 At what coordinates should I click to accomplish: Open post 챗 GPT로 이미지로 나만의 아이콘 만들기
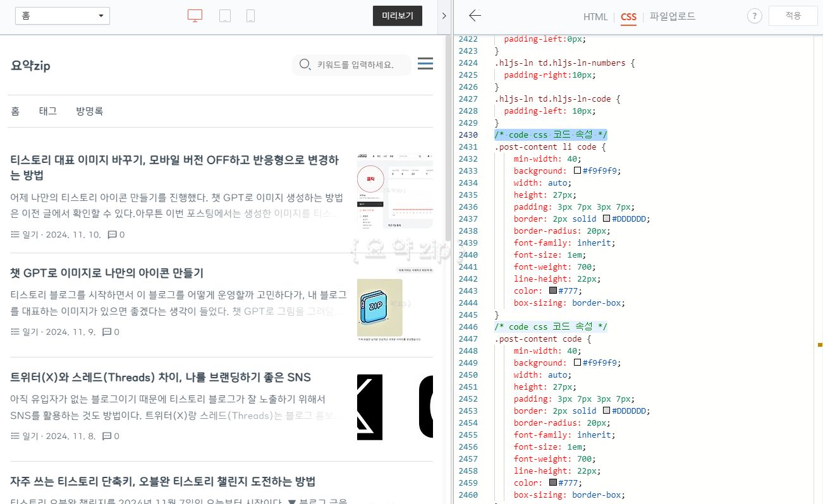[x=107, y=273]
